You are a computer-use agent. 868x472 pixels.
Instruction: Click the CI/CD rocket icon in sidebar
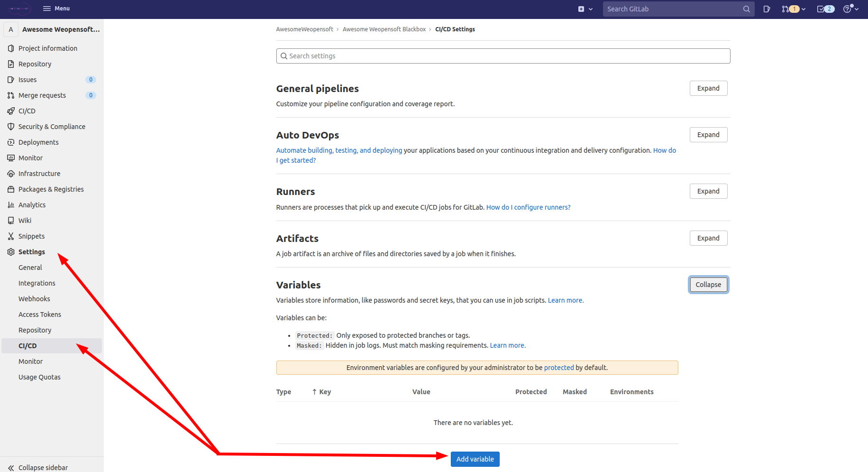[11, 111]
